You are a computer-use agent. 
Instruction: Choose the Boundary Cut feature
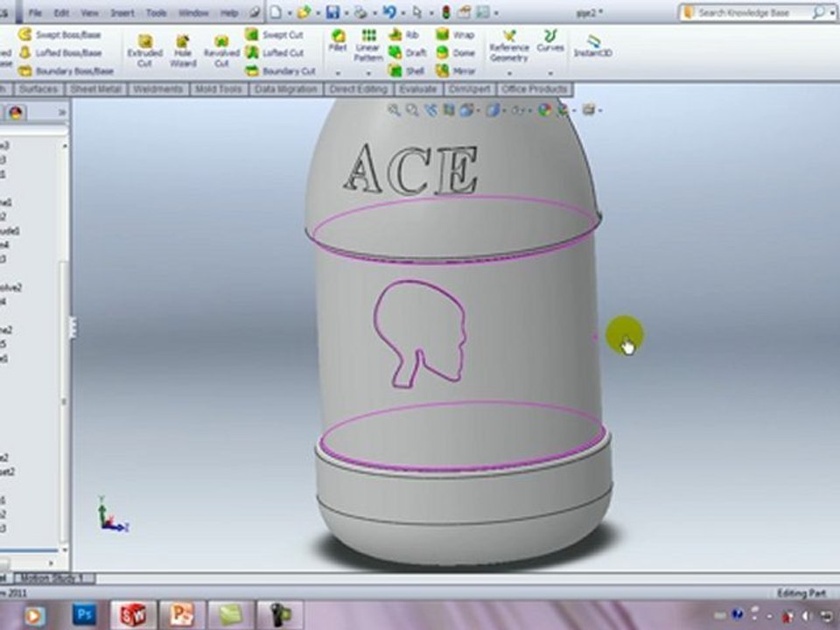[280, 71]
